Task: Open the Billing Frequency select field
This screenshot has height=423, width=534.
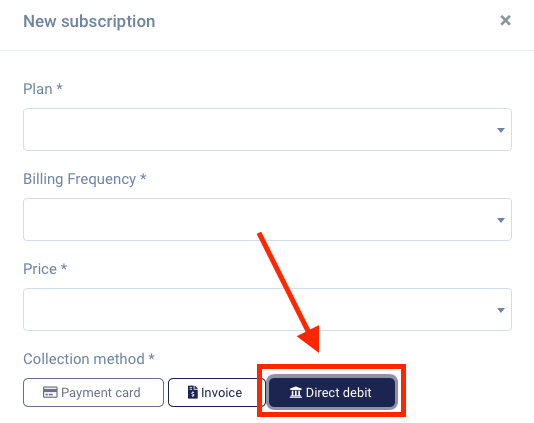Action: (267, 219)
